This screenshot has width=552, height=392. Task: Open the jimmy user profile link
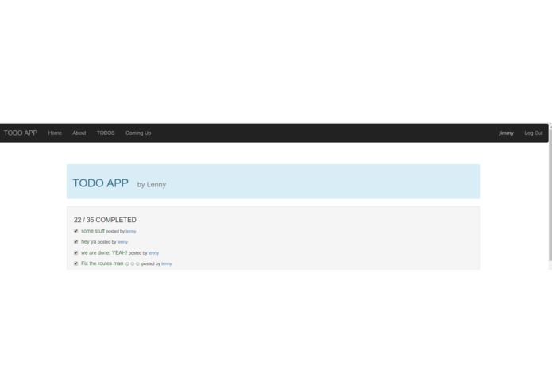[506, 133]
